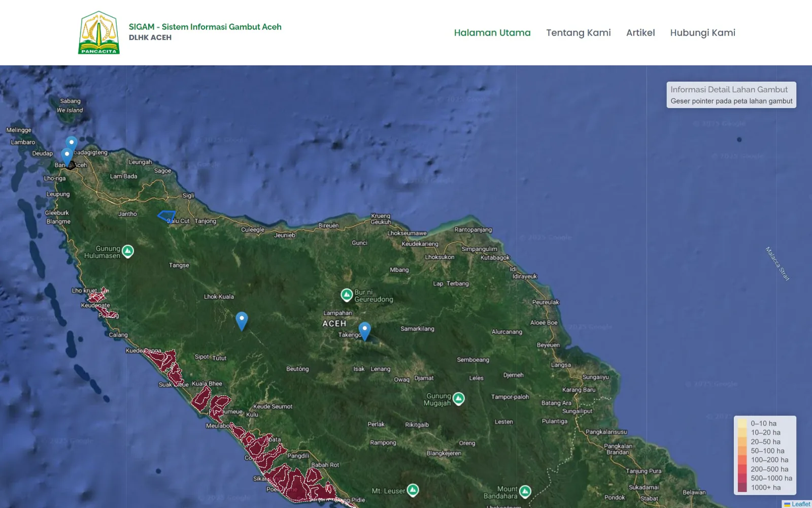Click the Sigli map label
This screenshot has height=508, width=812.
coord(188,196)
